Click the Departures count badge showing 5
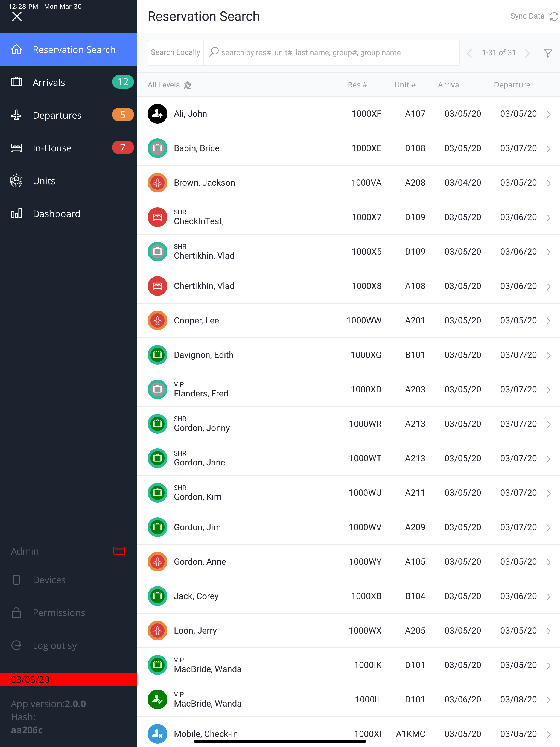Screen dimensions: 560x747 (123, 115)
